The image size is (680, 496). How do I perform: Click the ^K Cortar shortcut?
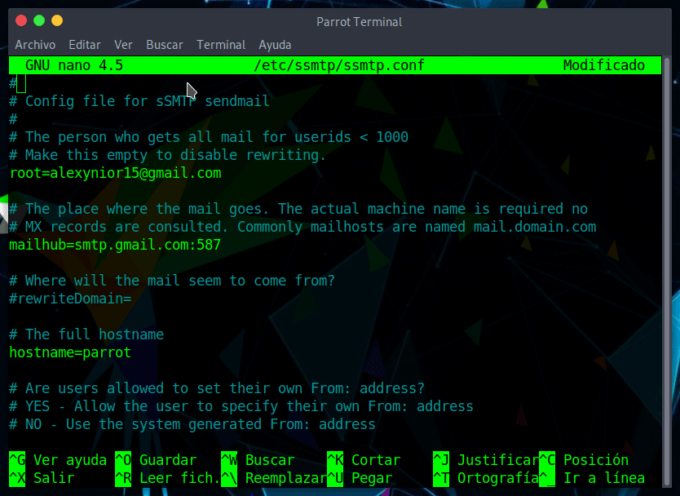coord(364,460)
